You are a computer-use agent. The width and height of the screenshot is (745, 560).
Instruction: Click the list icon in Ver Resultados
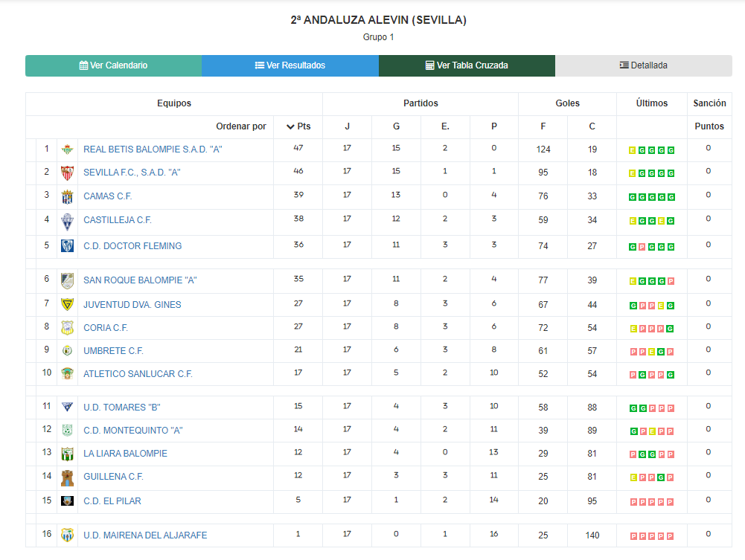pyautogui.click(x=260, y=65)
